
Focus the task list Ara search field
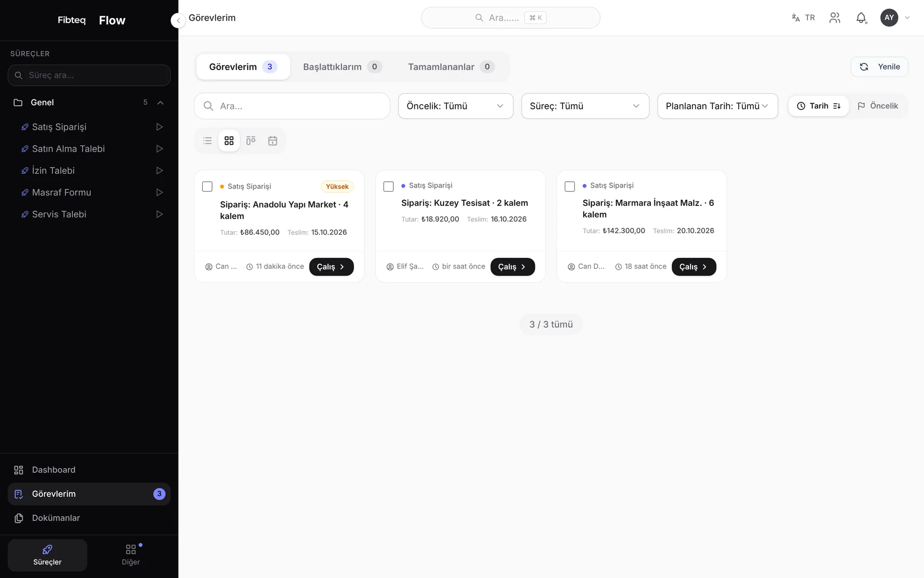pos(292,106)
